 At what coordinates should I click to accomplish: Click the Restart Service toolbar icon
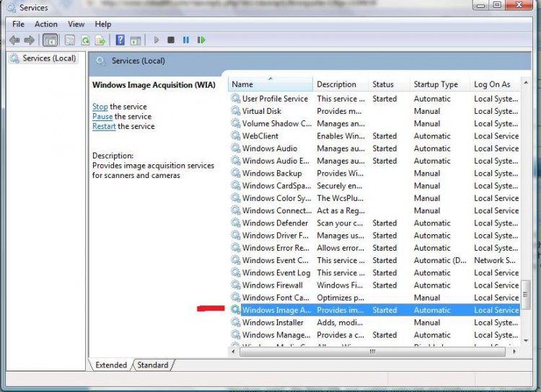(201, 40)
